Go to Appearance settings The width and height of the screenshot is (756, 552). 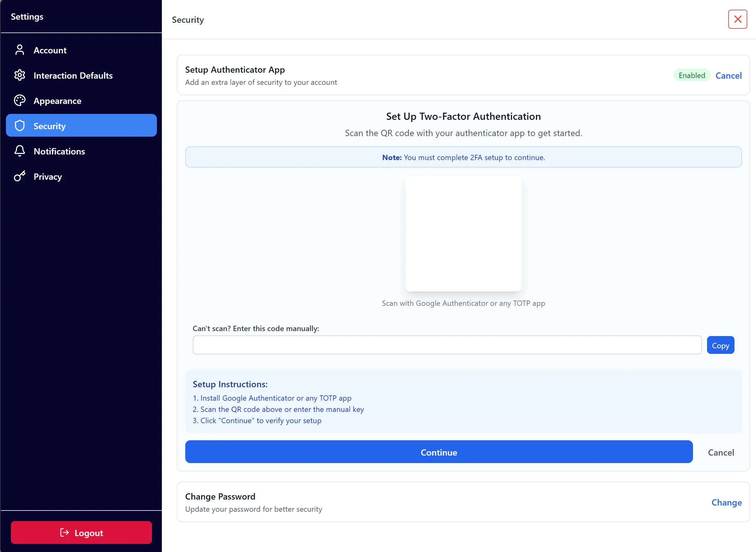(57, 101)
